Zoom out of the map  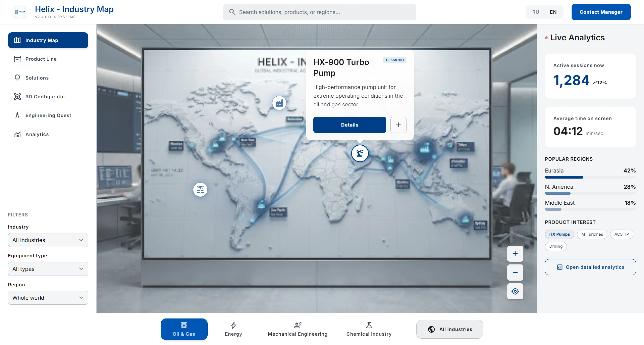(x=515, y=273)
